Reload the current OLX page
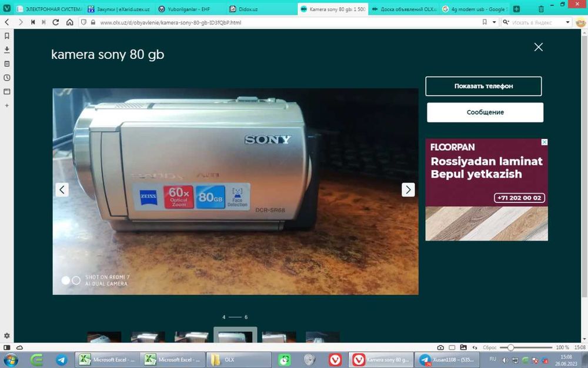 pyautogui.click(x=56, y=22)
